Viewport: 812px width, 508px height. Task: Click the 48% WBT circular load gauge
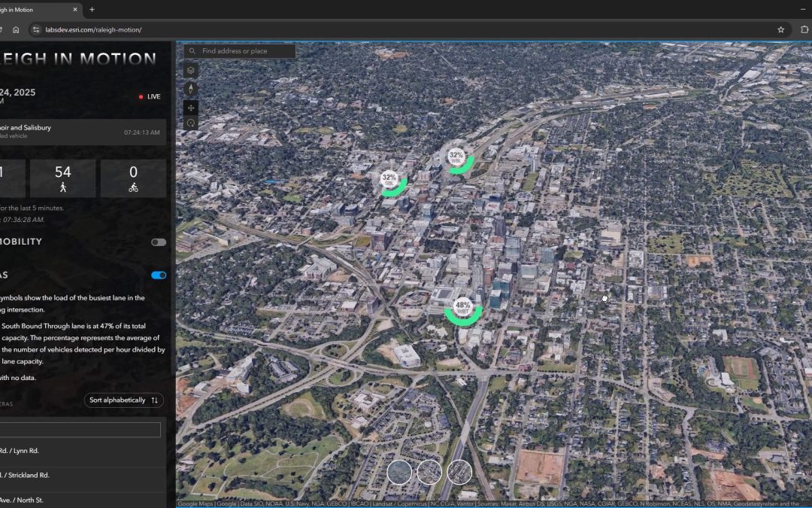pyautogui.click(x=462, y=306)
